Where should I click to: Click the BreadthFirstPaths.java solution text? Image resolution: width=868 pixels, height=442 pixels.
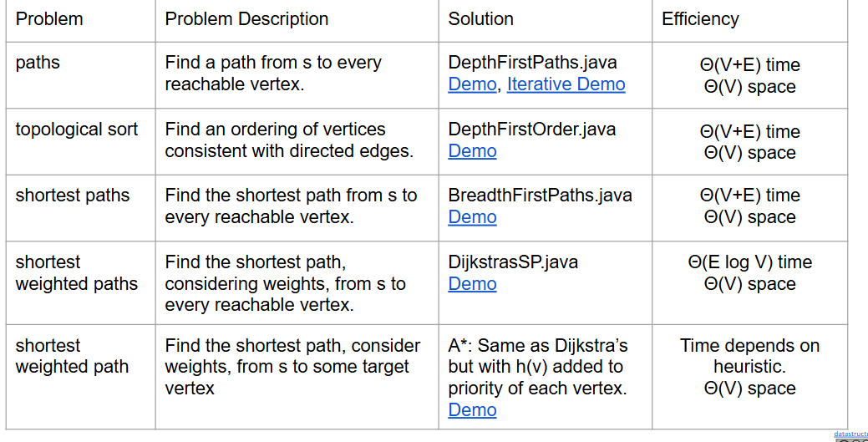tap(540, 196)
